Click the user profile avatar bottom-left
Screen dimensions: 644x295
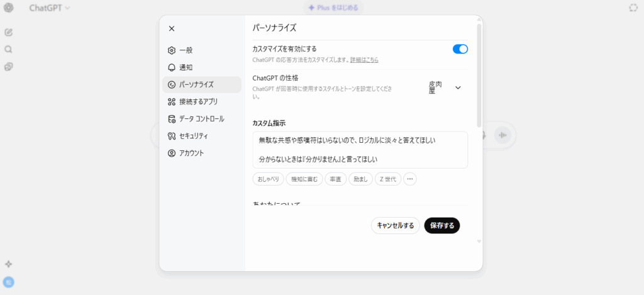click(x=9, y=282)
